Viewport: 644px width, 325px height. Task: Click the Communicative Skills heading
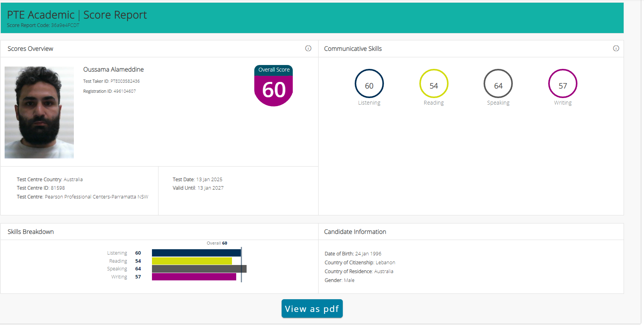[353, 49]
